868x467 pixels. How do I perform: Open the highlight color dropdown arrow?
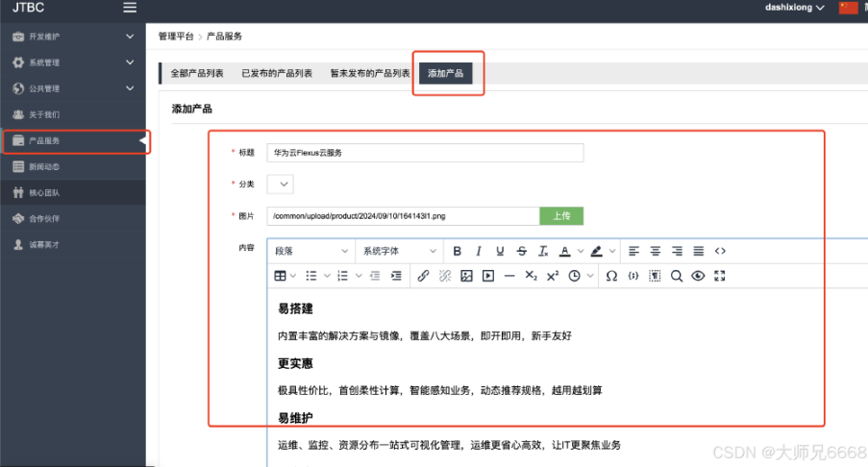(x=612, y=251)
